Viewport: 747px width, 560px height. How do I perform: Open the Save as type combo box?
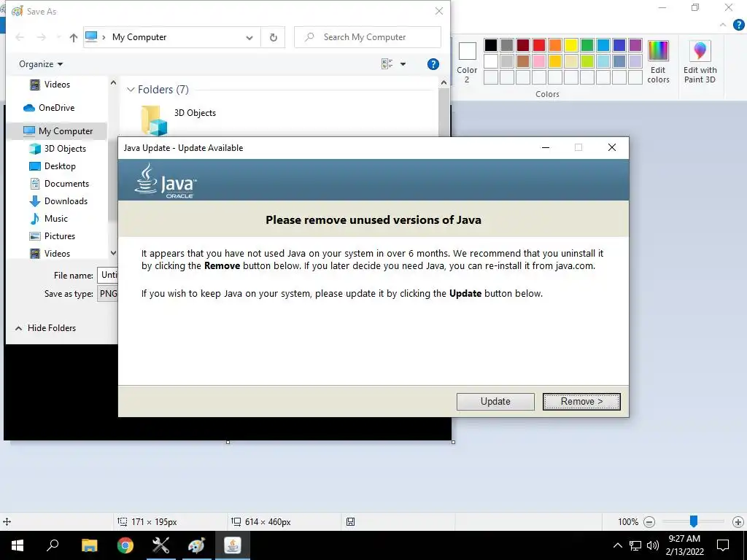tap(108, 294)
